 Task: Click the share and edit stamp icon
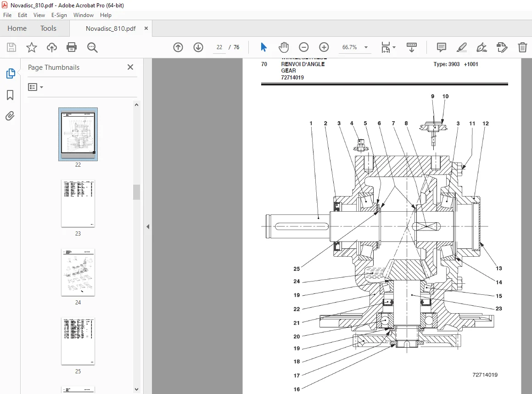click(502, 47)
